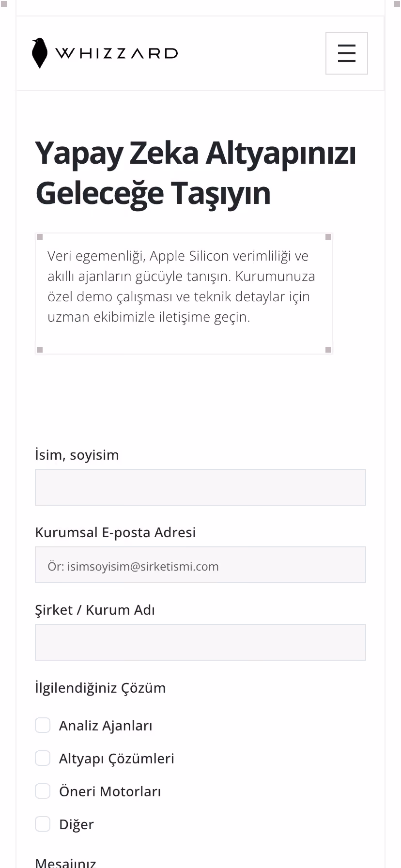This screenshot has width=401, height=868.
Task: Check the Analiz Ajanları checkbox
Action: tap(43, 725)
